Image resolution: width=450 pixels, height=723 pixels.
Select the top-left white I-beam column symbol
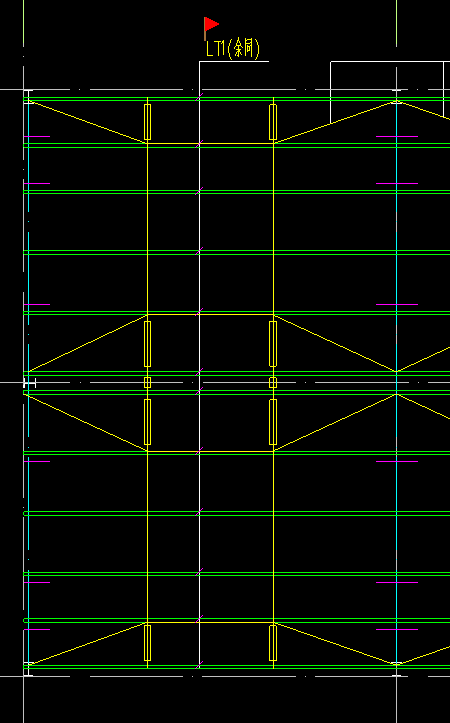[28, 97]
